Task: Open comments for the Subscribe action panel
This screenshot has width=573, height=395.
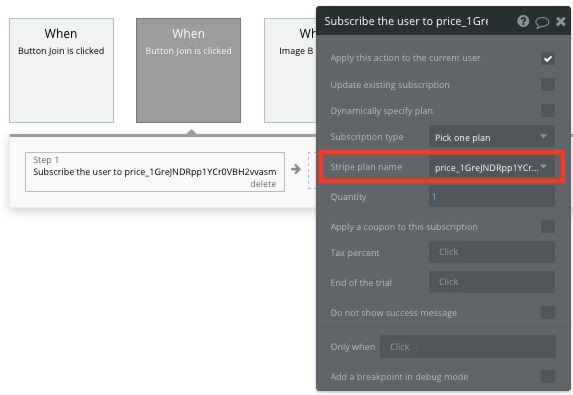Action: [x=542, y=22]
